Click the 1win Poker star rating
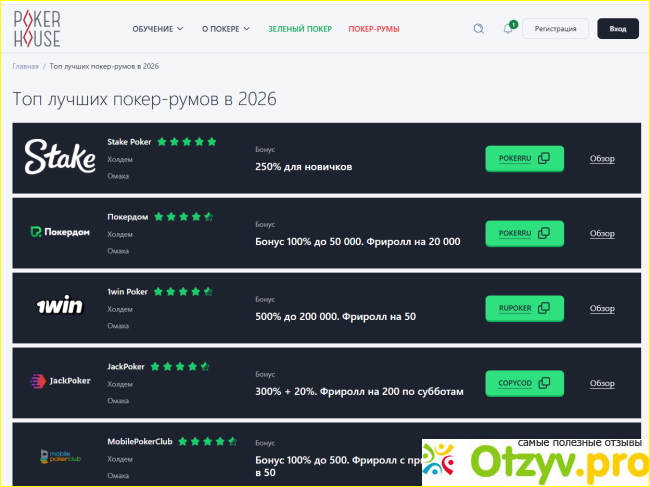The height and width of the screenshot is (487, 650). 183,292
